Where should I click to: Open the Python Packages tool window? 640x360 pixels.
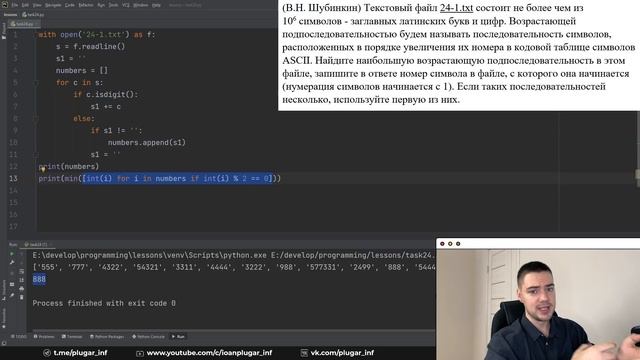coord(107,337)
